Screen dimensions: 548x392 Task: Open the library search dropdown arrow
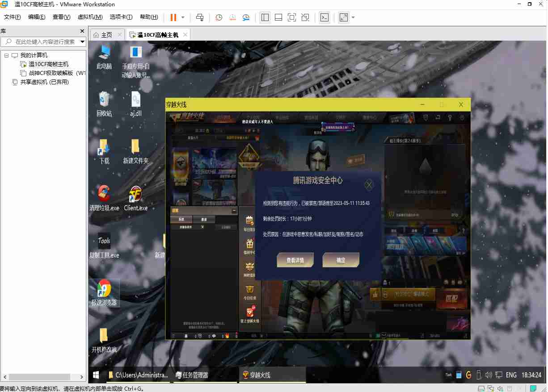(82, 42)
